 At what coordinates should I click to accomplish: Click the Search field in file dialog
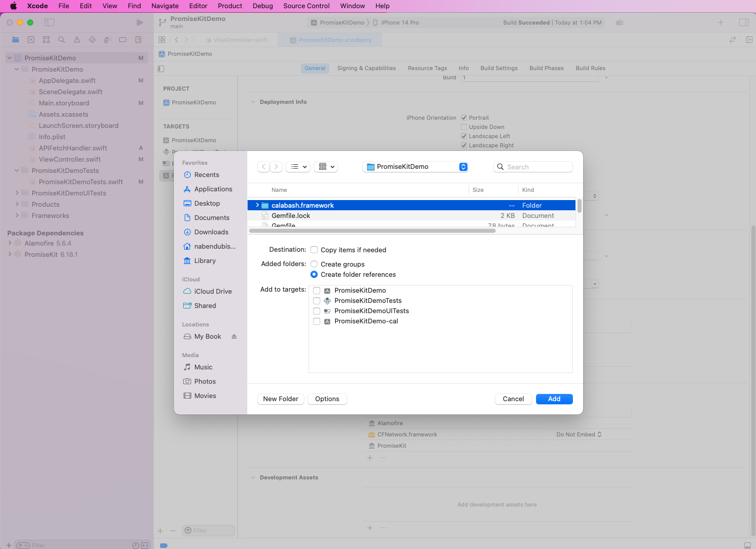point(533,167)
